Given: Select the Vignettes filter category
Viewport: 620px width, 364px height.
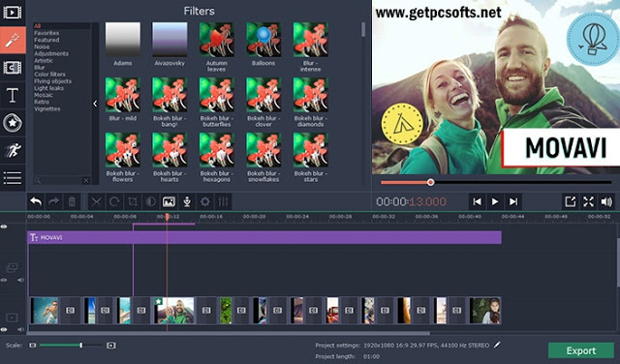Looking at the screenshot, I should 47,108.
